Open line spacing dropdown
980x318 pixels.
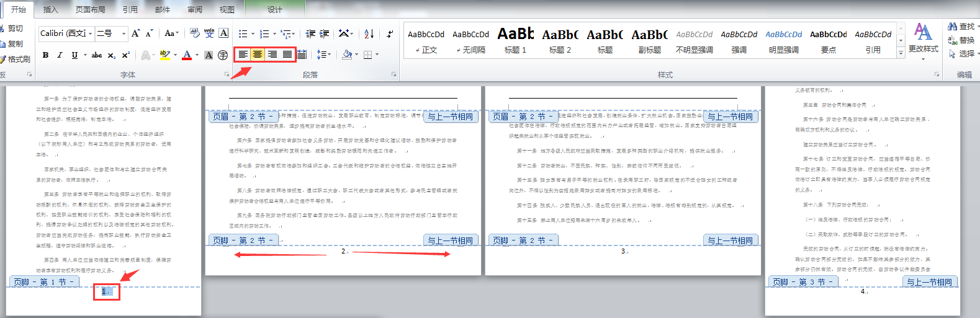(x=323, y=55)
